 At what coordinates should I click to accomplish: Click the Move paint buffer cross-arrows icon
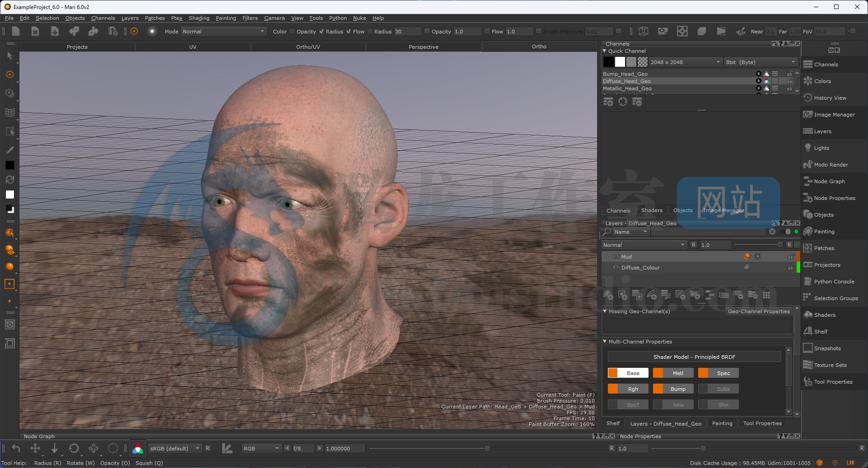pyautogui.click(x=35, y=448)
